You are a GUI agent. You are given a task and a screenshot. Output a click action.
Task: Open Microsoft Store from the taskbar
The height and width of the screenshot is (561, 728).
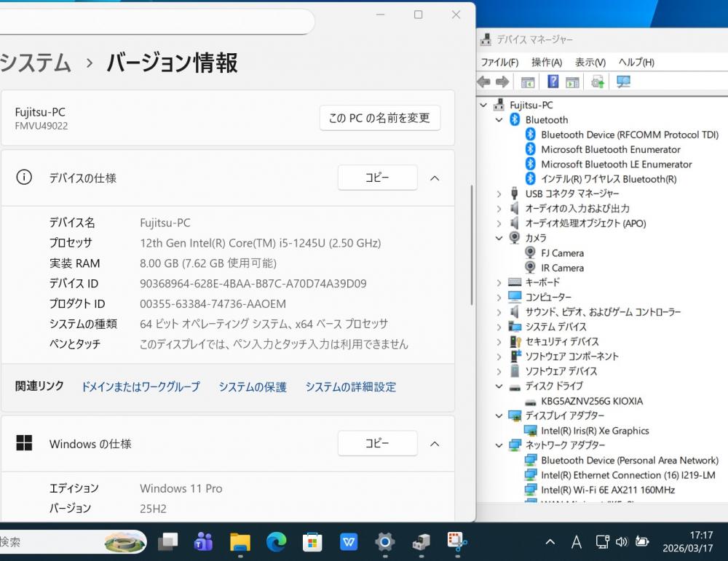tap(312, 542)
